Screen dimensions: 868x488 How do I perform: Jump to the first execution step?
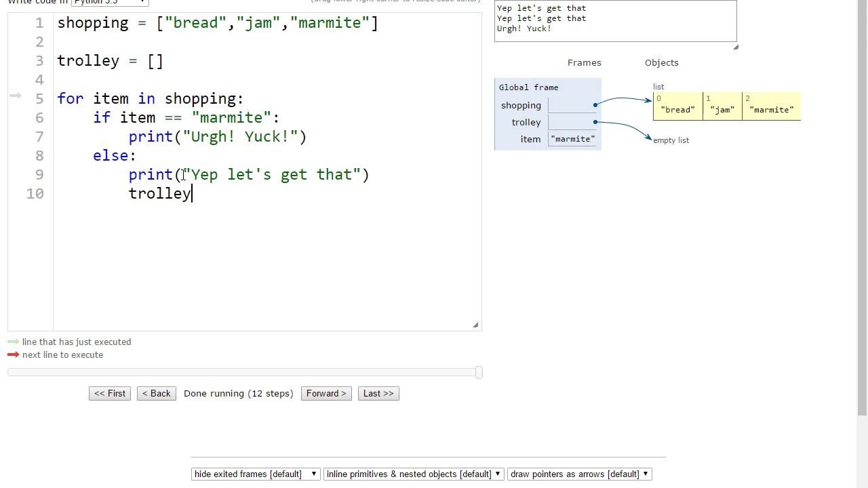pyautogui.click(x=110, y=393)
